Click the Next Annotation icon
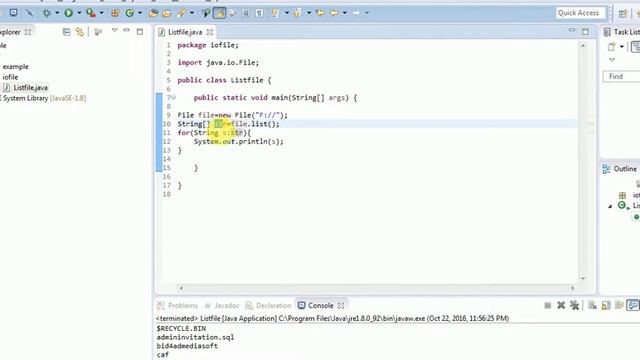This screenshot has height=360, width=640. coord(276,13)
